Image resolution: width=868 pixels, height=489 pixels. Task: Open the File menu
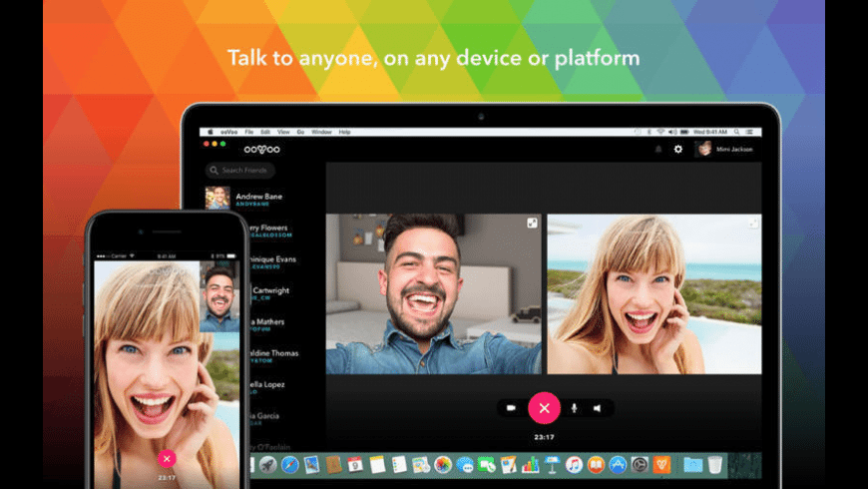[x=249, y=133]
